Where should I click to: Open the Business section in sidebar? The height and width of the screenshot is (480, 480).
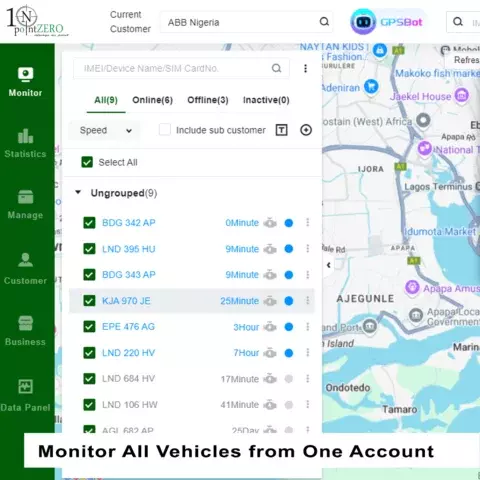[x=26, y=331]
